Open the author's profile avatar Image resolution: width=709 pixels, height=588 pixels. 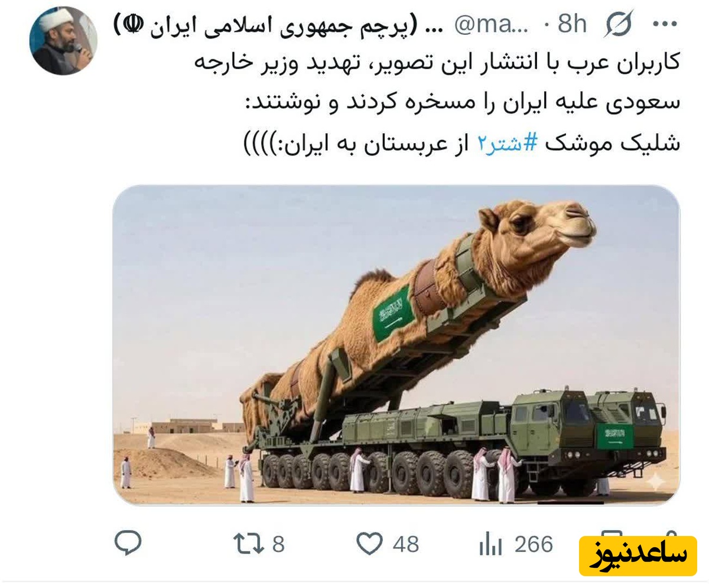point(63,41)
